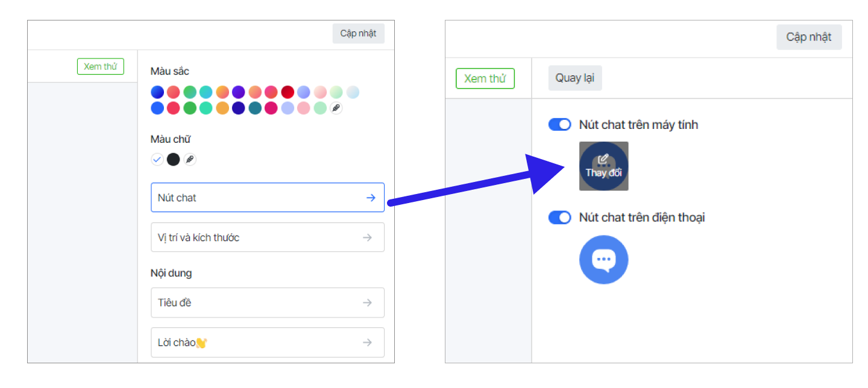868x388 pixels.
Task: Click Xem thử preview in right panel
Action: pos(485,79)
